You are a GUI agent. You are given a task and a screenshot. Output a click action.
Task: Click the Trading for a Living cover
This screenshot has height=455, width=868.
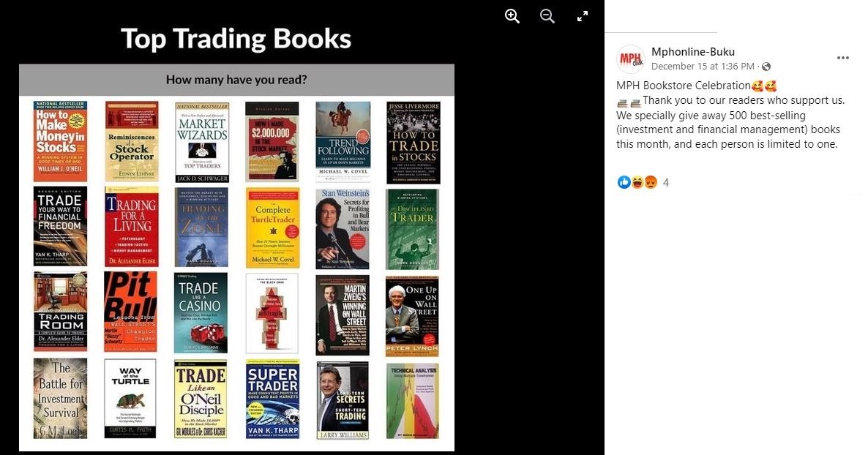131,227
